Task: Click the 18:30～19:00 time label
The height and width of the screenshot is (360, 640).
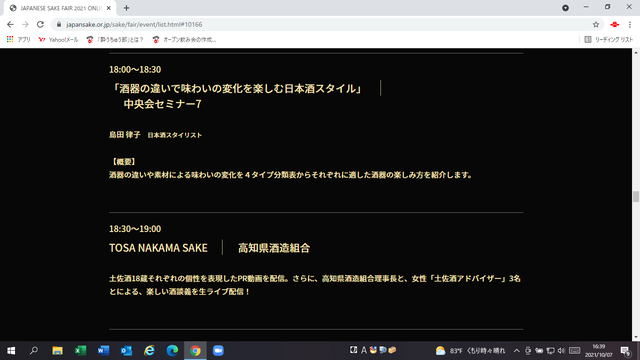Action: pyautogui.click(x=135, y=229)
